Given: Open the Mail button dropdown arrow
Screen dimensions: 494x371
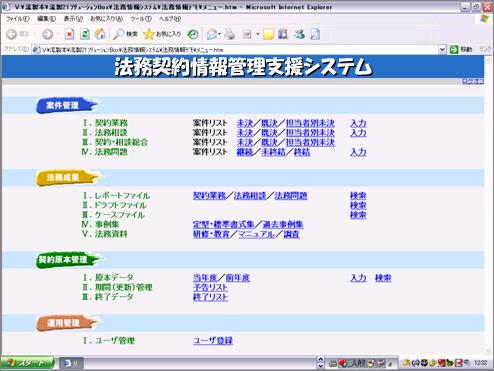Looking at the screenshot, I should click(x=219, y=34).
